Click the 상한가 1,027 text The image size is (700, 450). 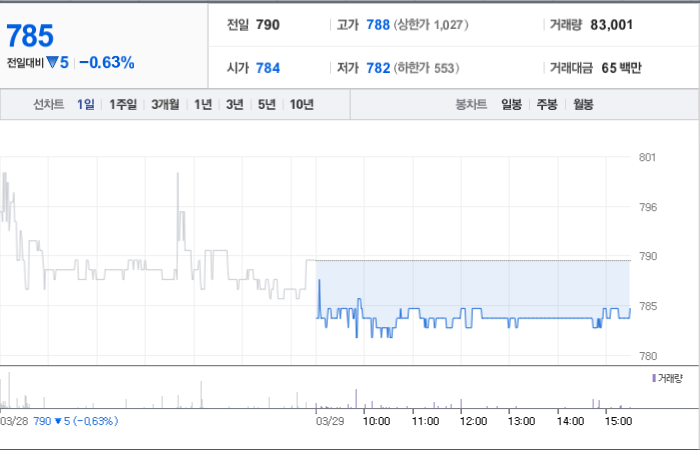(x=431, y=25)
